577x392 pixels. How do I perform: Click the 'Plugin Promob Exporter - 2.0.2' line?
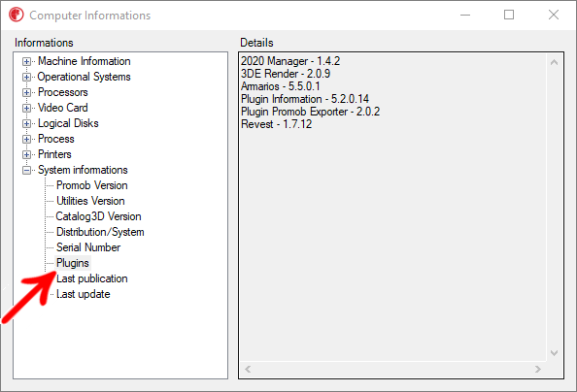point(310,112)
